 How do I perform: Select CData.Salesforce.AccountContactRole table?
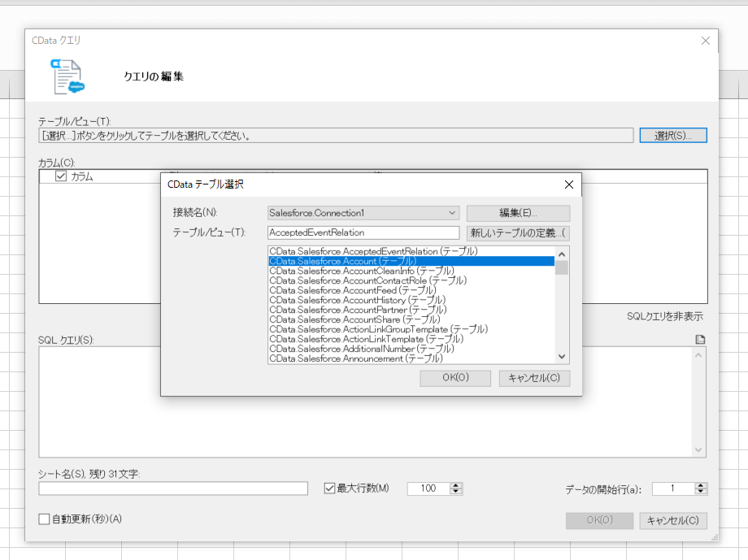pyautogui.click(x=411, y=280)
